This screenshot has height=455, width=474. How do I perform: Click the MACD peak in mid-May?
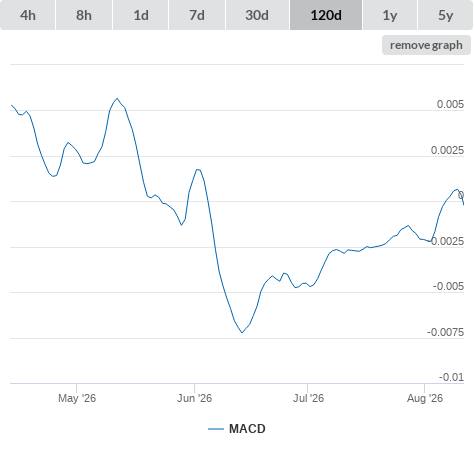117,98
